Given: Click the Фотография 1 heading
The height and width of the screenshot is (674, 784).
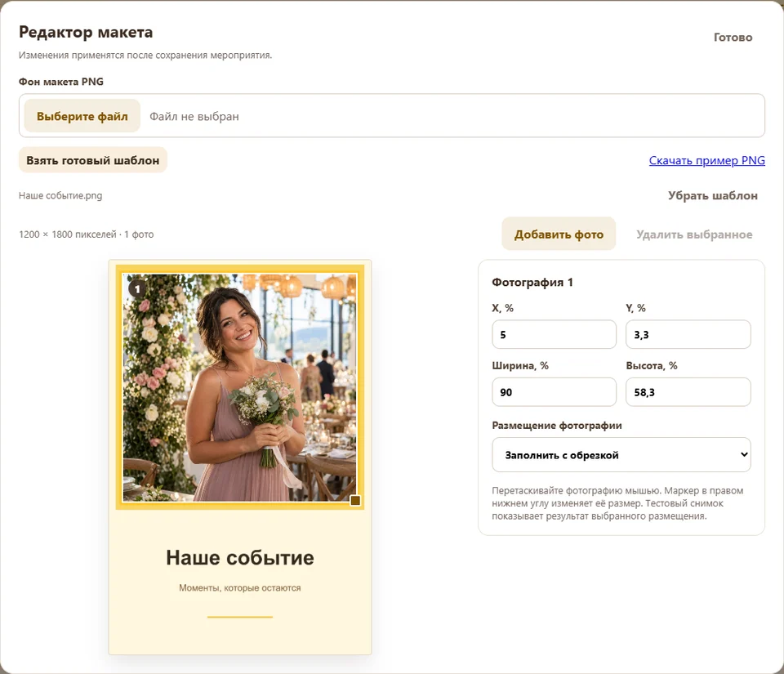Looking at the screenshot, I should click(532, 282).
